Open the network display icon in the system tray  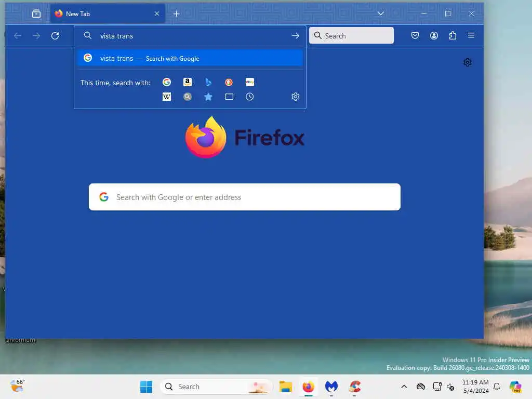tap(437, 387)
